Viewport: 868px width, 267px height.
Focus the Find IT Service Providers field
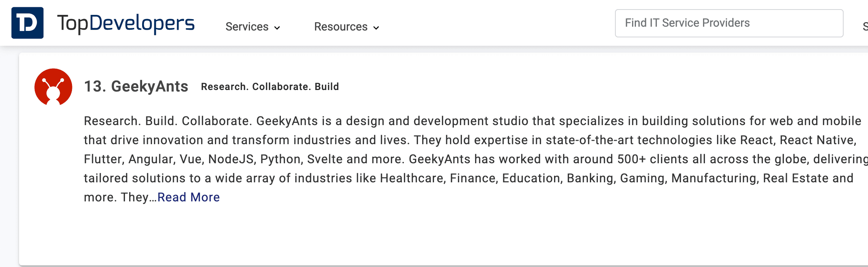coord(729,23)
